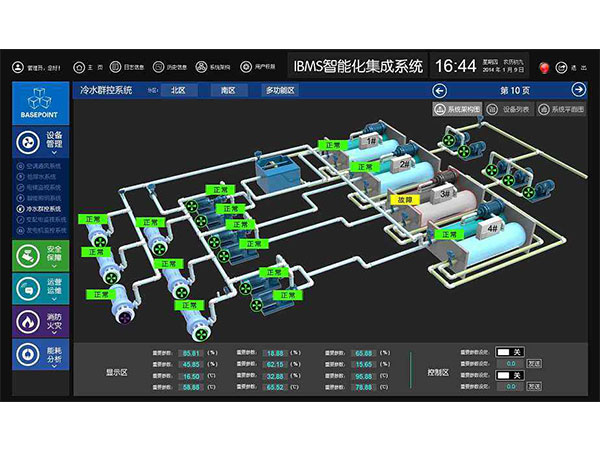The height and width of the screenshot is (450, 600).
Task: Click the administrator user avatar icon
Action: 18,67
